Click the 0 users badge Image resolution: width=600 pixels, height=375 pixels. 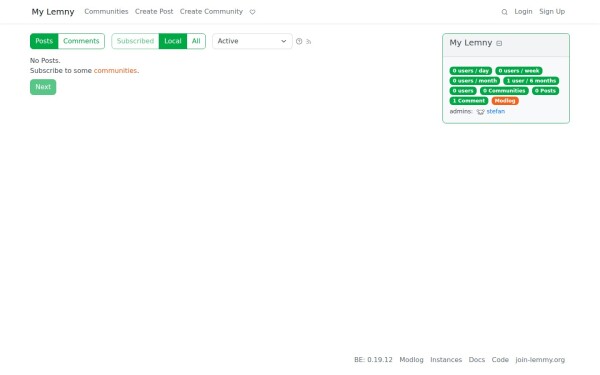click(463, 91)
